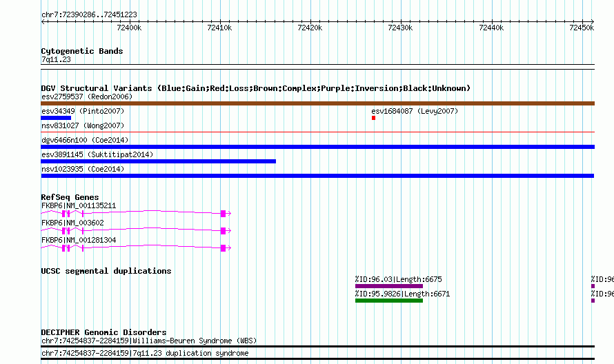The image size is (614, 364).
Task: Click the purple segmental duplication bar Length:6675
Action: [x=389, y=286]
